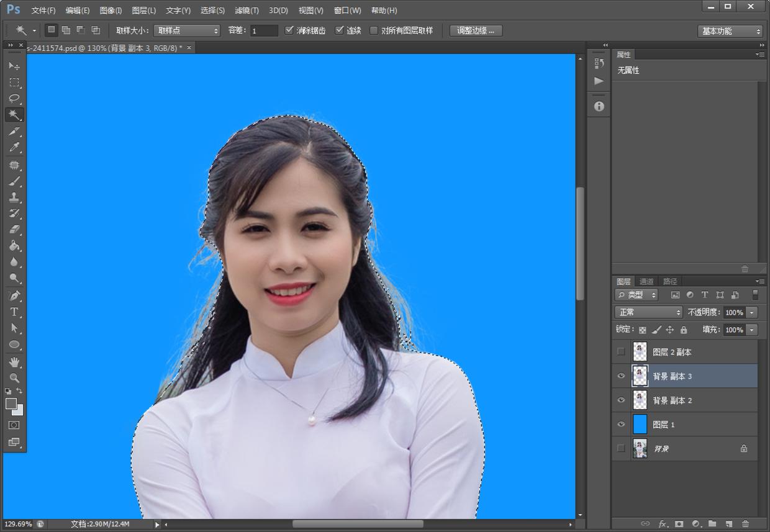The height and width of the screenshot is (532, 770).
Task: Open the 滤镜(T) menu
Action: 247,11
